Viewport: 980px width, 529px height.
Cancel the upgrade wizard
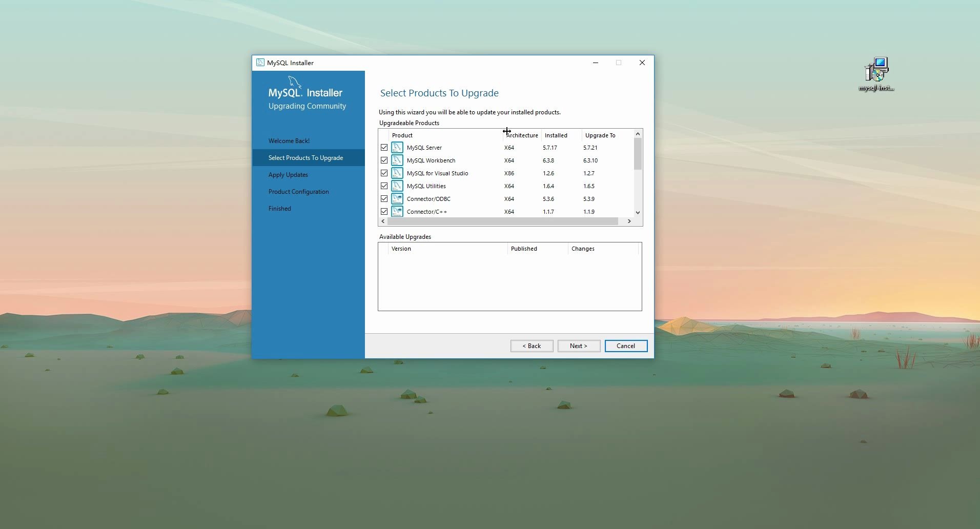click(x=626, y=346)
